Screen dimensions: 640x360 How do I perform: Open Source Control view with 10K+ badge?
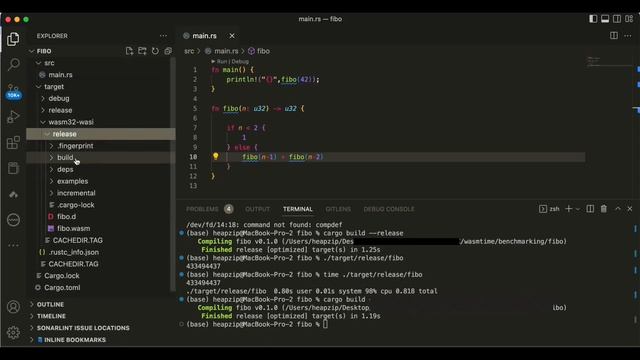[13, 91]
